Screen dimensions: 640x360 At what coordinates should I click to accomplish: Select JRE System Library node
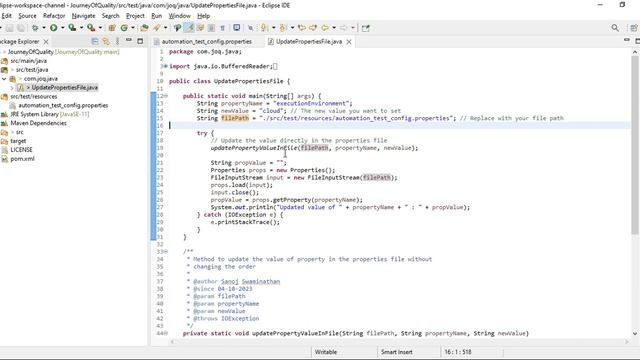point(49,114)
